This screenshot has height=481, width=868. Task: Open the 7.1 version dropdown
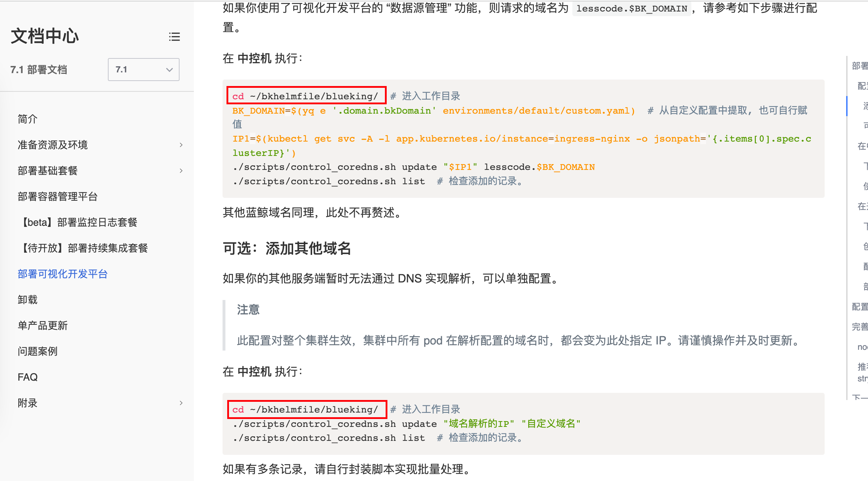pos(144,70)
